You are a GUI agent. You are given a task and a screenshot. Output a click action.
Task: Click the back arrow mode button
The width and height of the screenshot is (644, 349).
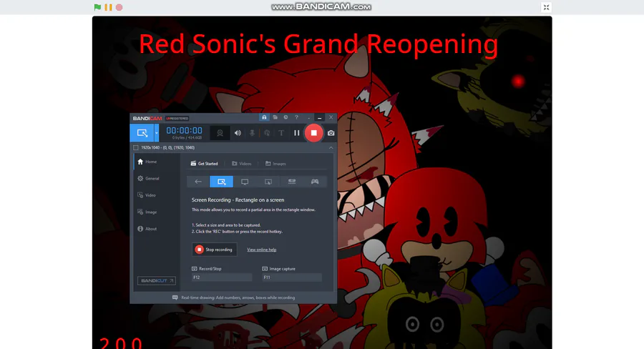pyautogui.click(x=198, y=182)
